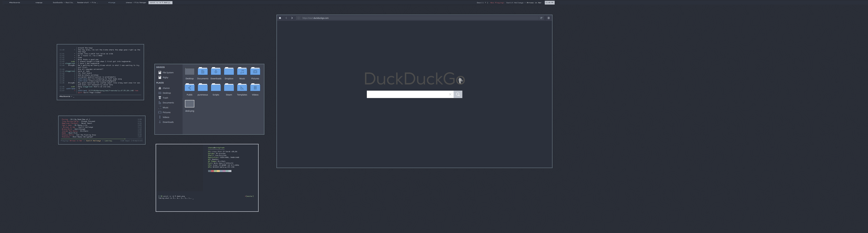Click the DuckDuckGo logo
Image resolution: width=868 pixels, height=233 pixels.
pos(414,79)
